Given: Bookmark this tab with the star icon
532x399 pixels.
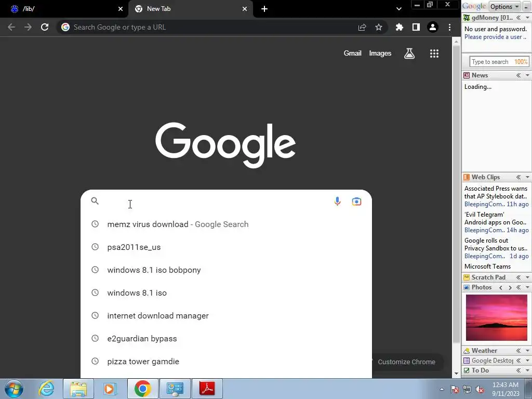Looking at the screenshot, I should pos(379,27).
